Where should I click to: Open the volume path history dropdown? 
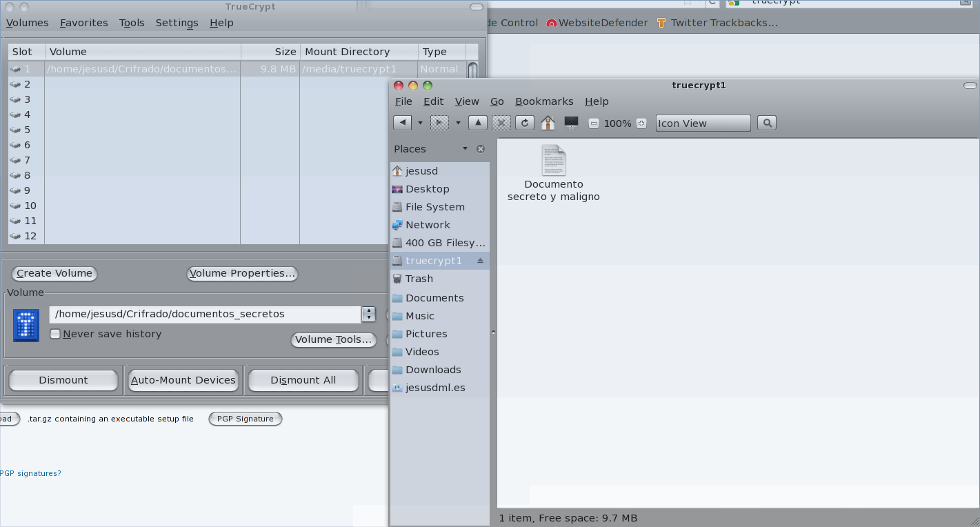[369, 315]
